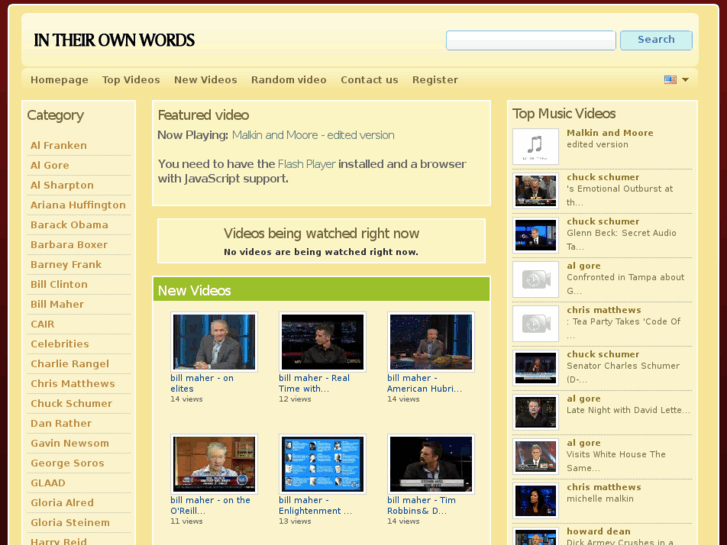Select the Barney Frank category

[66, 265]
